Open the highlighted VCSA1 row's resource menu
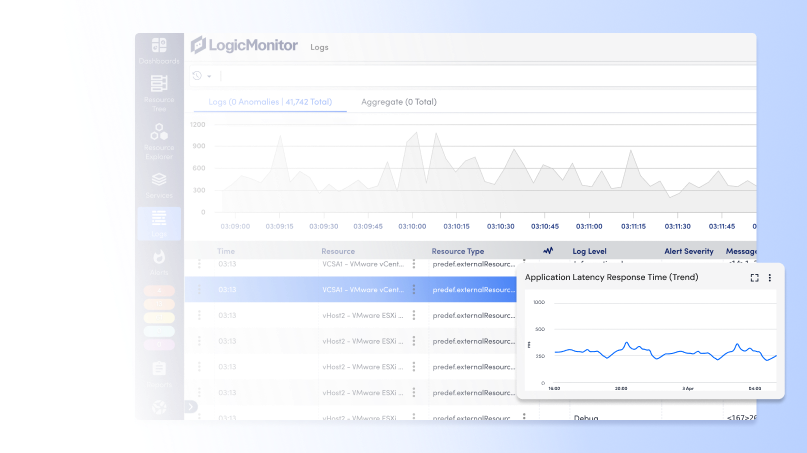Screen dimensions: 807x453 click(x=414, y=289)
